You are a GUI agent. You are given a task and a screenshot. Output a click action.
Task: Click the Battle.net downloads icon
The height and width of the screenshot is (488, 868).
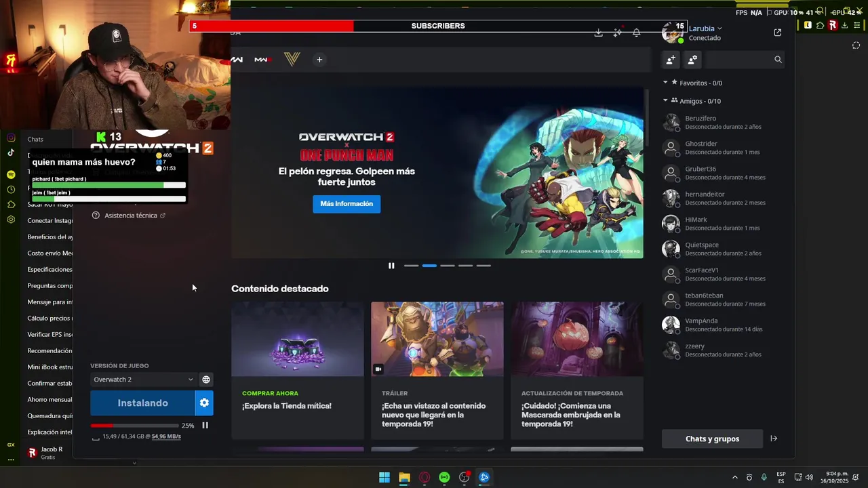tap(598, 33)
